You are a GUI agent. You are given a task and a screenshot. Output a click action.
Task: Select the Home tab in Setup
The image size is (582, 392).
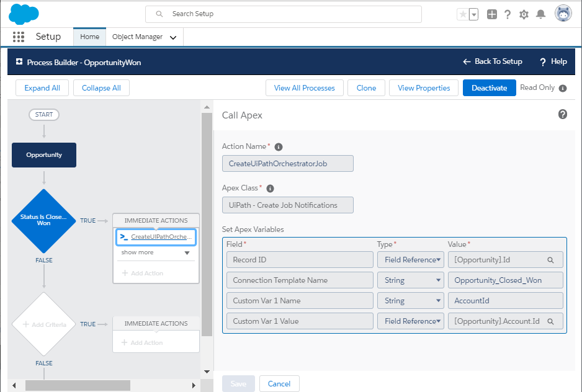(x=89, y=37)
